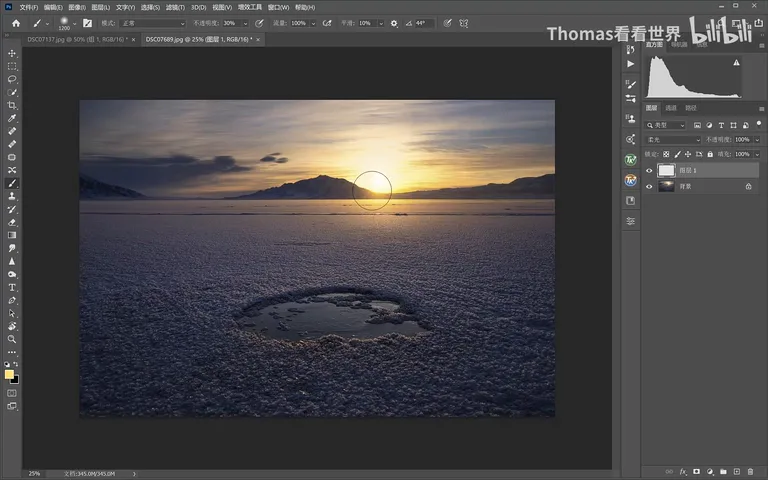This screenshot has width=768, height=480.
Task: Select the Rectangular Marquee tool
Action: [x=12, y=66]
